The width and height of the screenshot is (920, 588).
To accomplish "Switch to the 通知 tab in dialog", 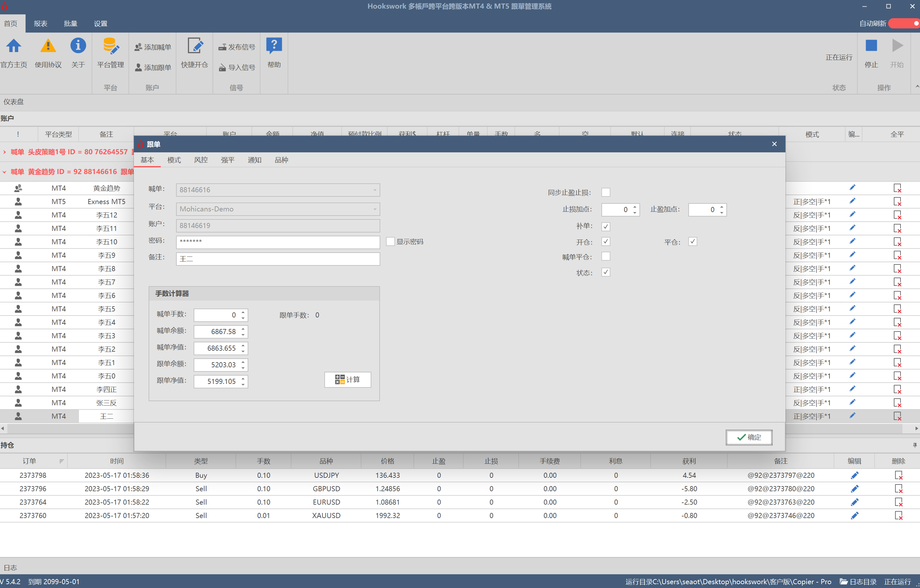I will click(254, 160).
